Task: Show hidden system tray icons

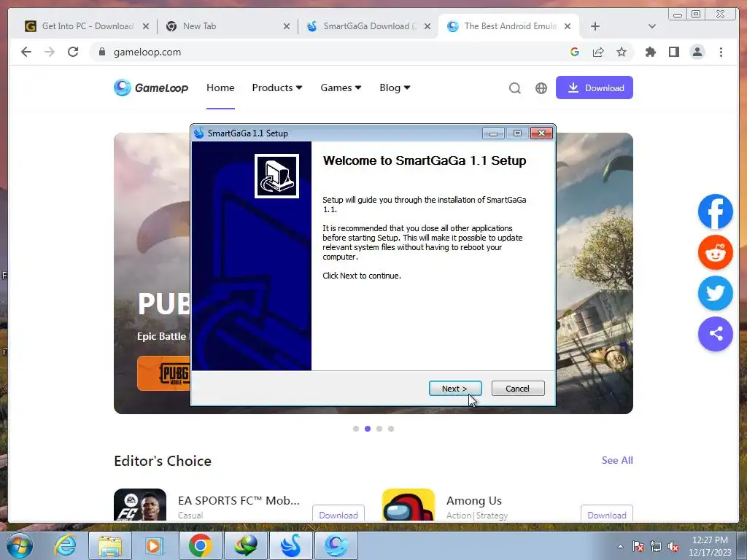Action: tap(620, 546)
